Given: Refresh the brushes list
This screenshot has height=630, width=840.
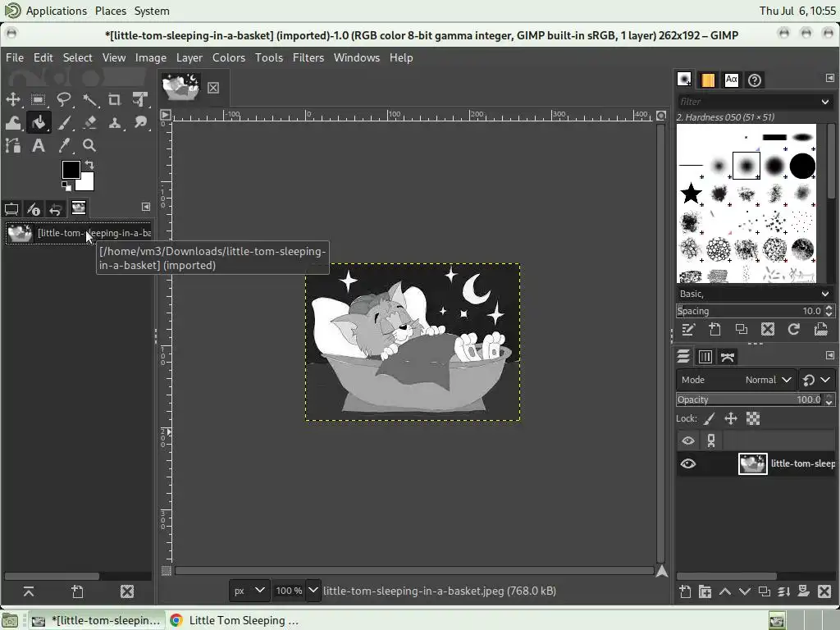Looking at the screenshot, I should [x=793, y=329].
